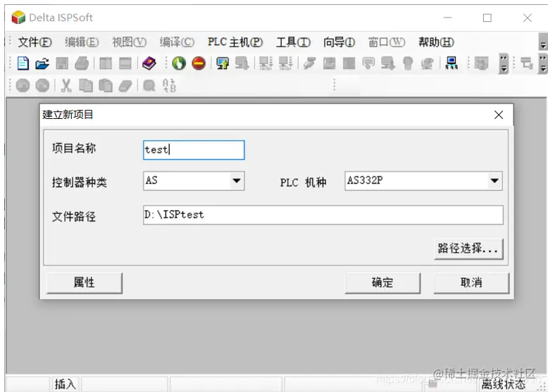
Task: Click the Print toolbar icon
Action: pos(82,63)
